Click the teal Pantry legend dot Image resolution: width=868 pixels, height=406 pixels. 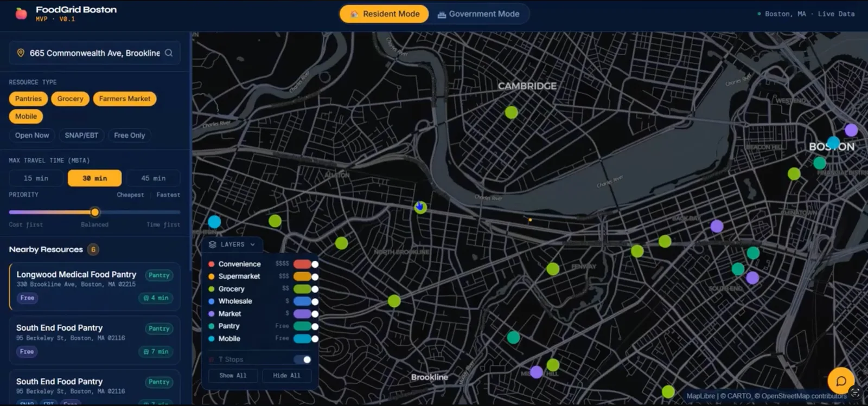[x=212, y=326]
